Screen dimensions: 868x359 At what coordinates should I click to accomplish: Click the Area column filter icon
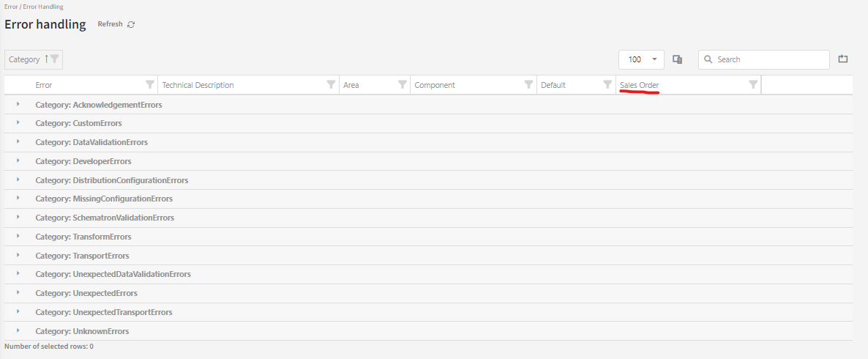pos(402,84)
